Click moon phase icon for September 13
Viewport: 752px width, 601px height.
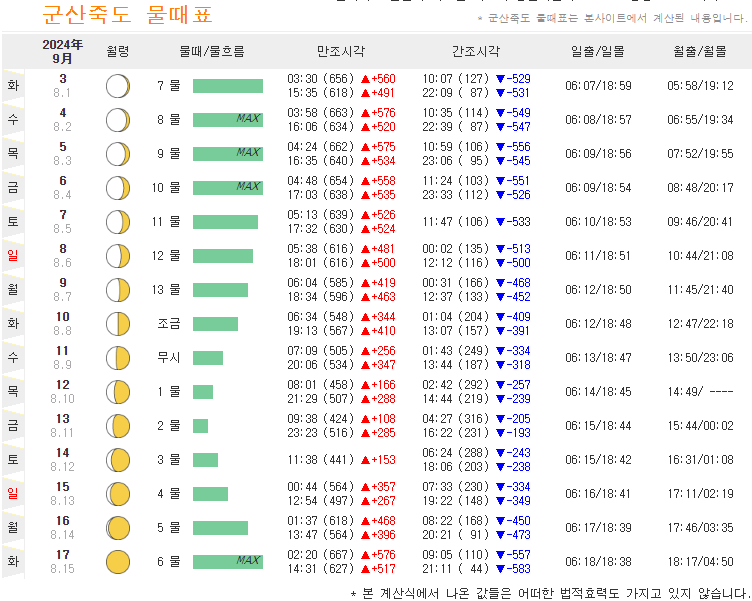click(118, 426)
